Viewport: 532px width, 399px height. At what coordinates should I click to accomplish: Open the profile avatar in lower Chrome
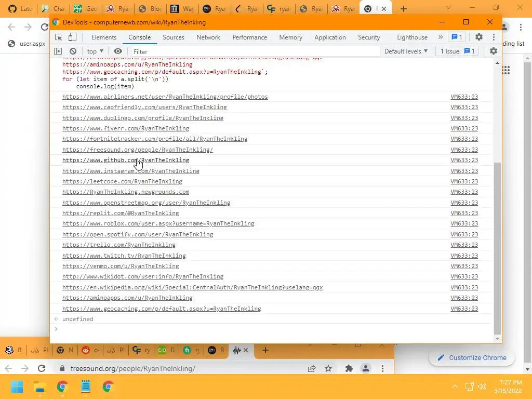(366, 368)
